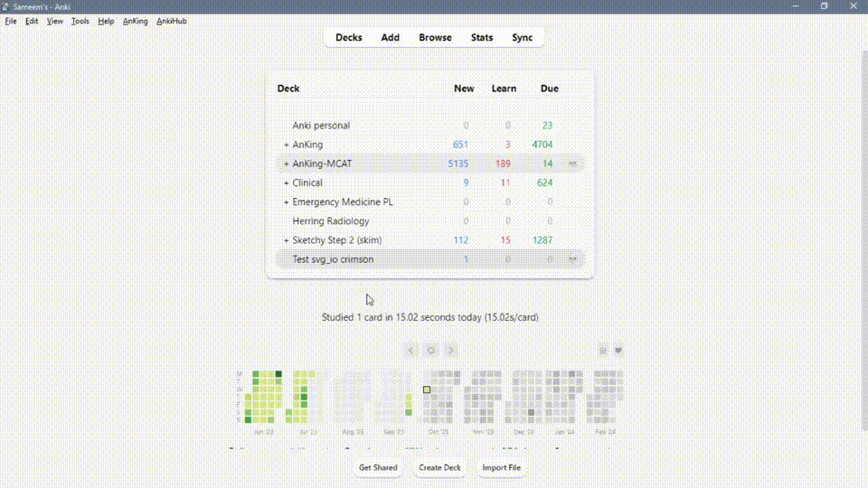Go to Decks screen
The image size is (868, 488).
pyautogui.click(x=349, y=38)
